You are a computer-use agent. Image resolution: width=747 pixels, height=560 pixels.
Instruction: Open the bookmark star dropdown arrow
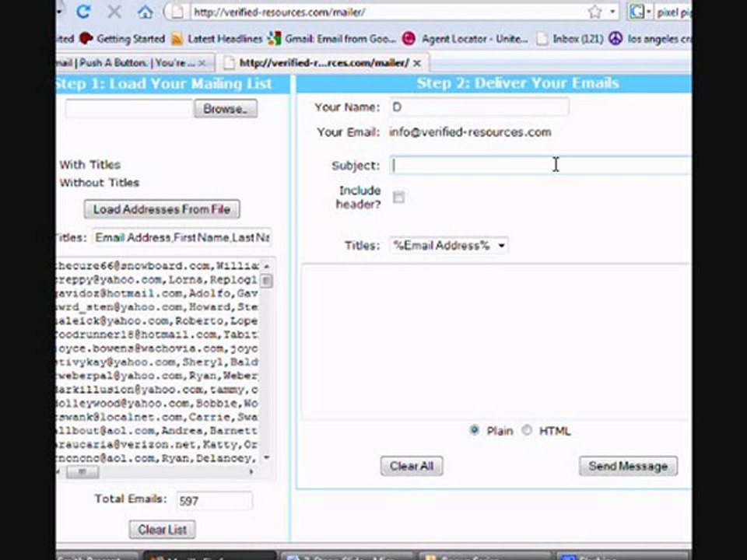point(612,12)
